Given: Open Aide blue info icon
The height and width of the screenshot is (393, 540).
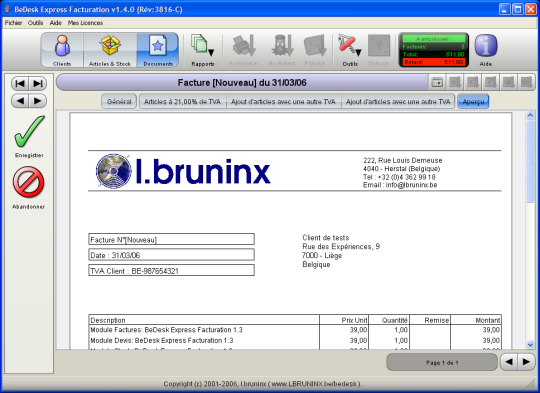Looking at the screenshot, I should pos(486,50).
